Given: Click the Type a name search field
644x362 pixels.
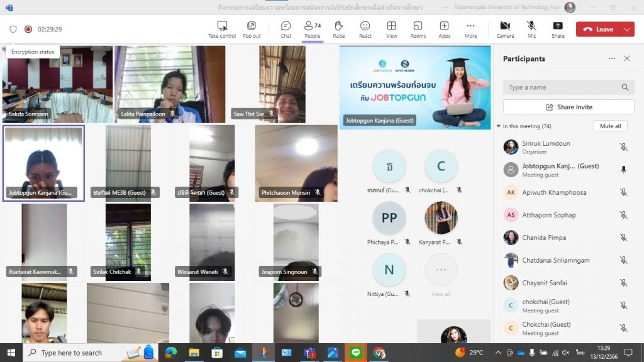Looking at the screenshot, I should click(x=562, y=87).
